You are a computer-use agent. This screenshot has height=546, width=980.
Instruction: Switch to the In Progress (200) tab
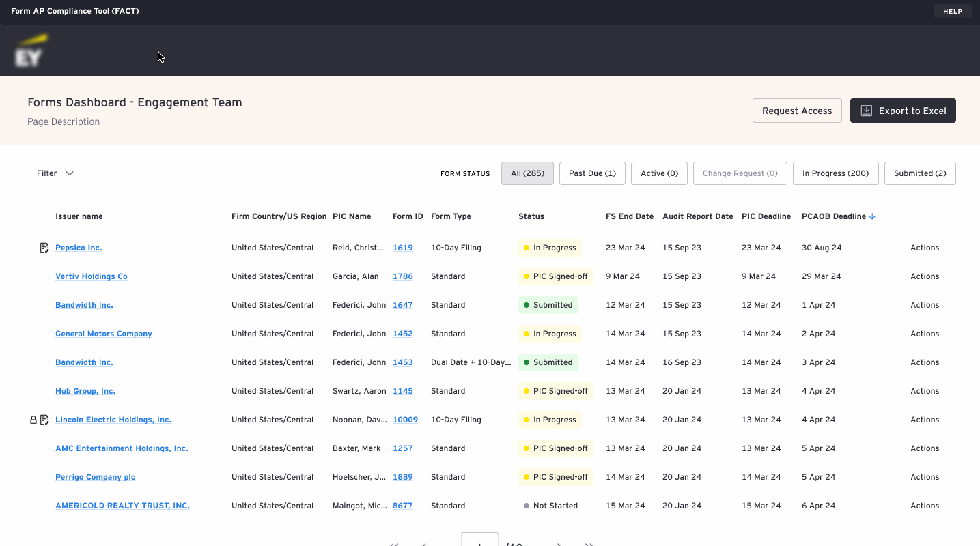[x=836, y=173]
